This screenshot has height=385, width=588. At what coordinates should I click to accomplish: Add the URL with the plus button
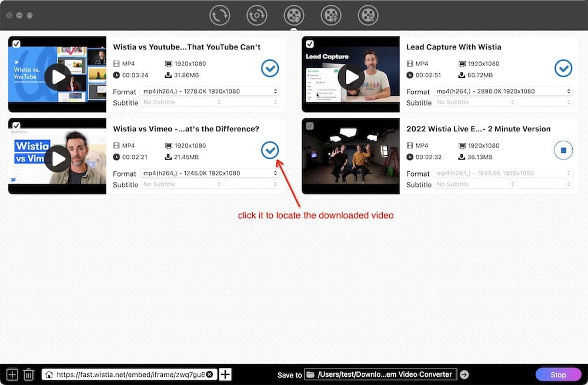pos(225,374)
